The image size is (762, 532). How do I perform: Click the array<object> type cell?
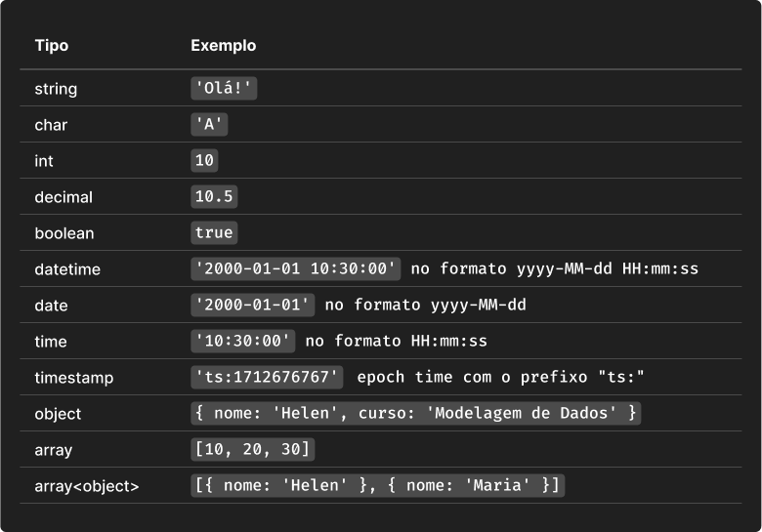click(x=87, y=485)
